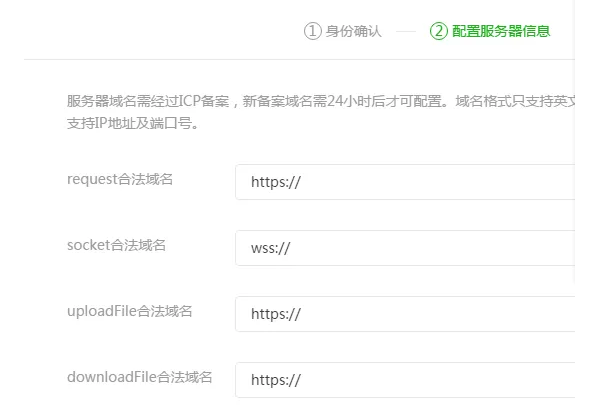Focus the downloadFile合法域名 input field
The height and width of the screenshot is (411, 608).
pos(420,380)
